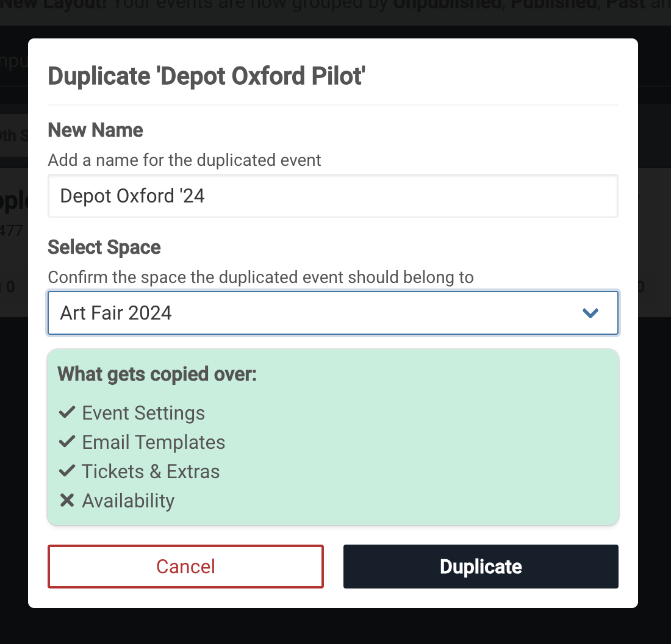This screenshot has height=644, width=671.
Task: Click the checkmark icon beside Event Settings
Action: [66, 413]
